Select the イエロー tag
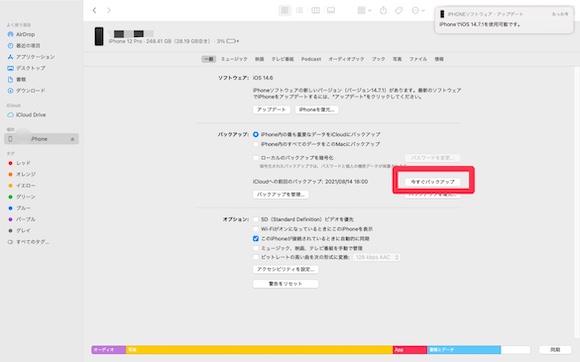The width and height of the screenshot is (580, 362). point(22,186)
